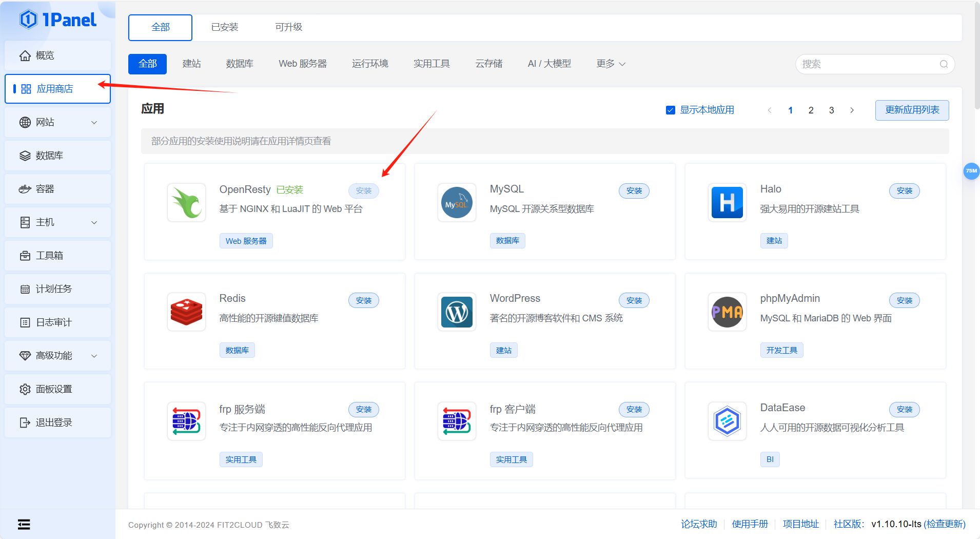This screenshot has width=980, height=539.
Task: Open the 使用手册 footer link
Action: click(750, 524)
